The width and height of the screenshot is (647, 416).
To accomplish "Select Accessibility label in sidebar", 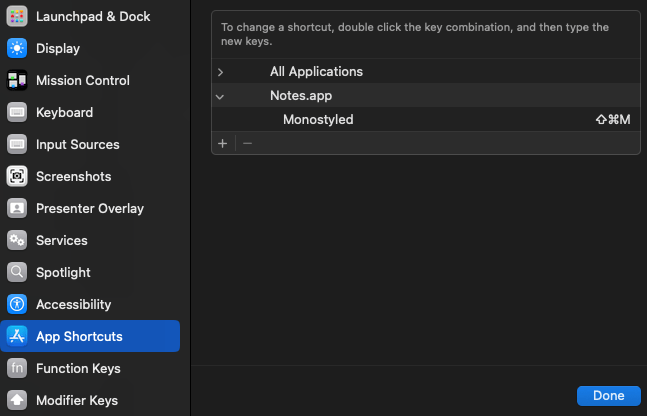I will [73, 304].
